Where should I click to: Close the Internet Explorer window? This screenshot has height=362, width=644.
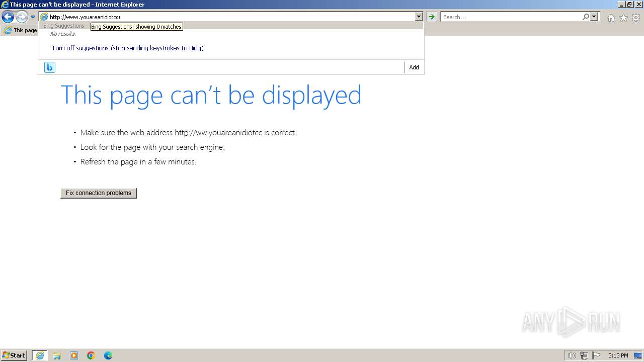(638, 5)
